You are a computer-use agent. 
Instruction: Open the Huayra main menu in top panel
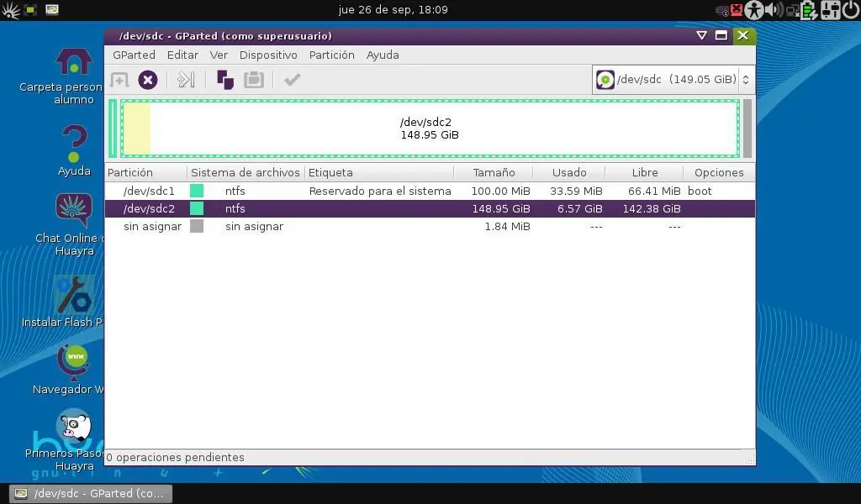[x=10, y=10]
